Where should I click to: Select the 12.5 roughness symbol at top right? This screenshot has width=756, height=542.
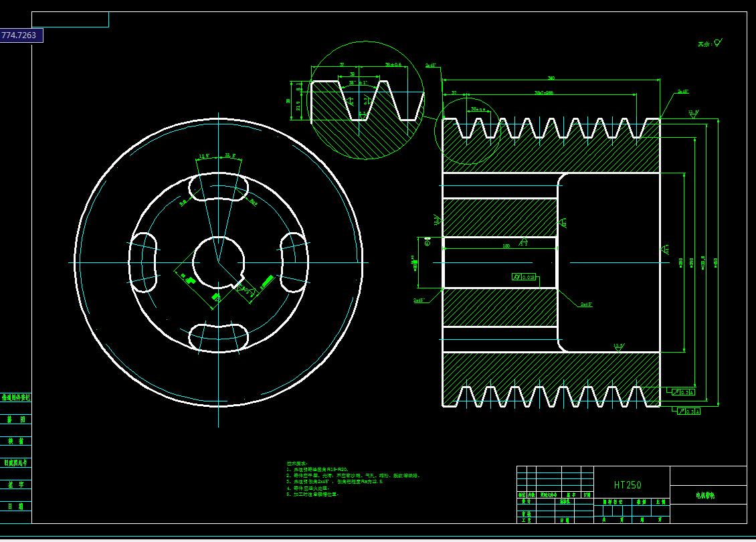tap(693, 114)
